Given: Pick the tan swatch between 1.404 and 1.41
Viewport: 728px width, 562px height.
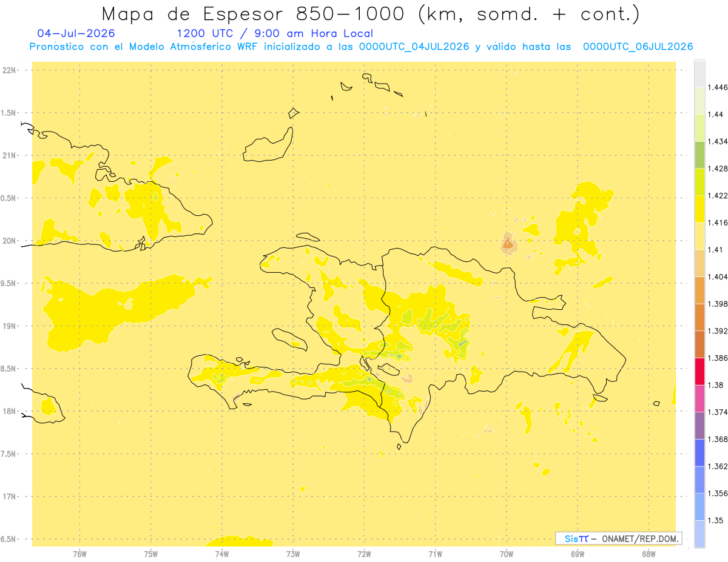Looking at the screenshot, I should tap(699, 263).
